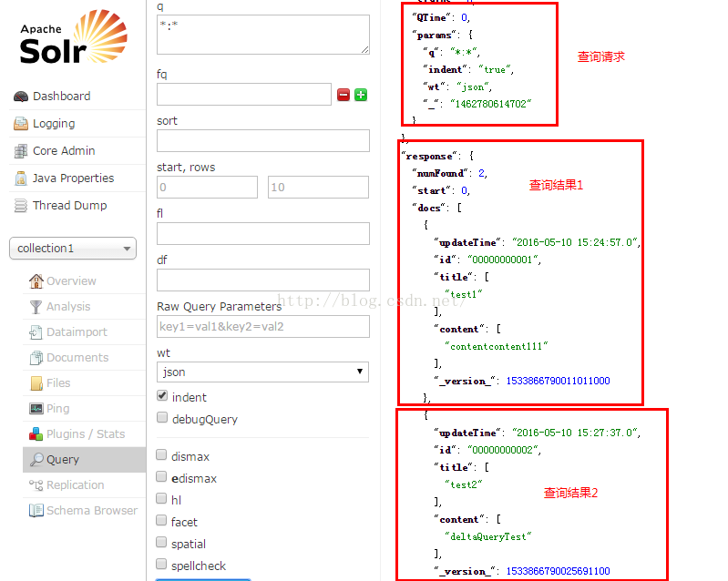
Task: Open the Dashboard page
Action: tap(62, 96)
